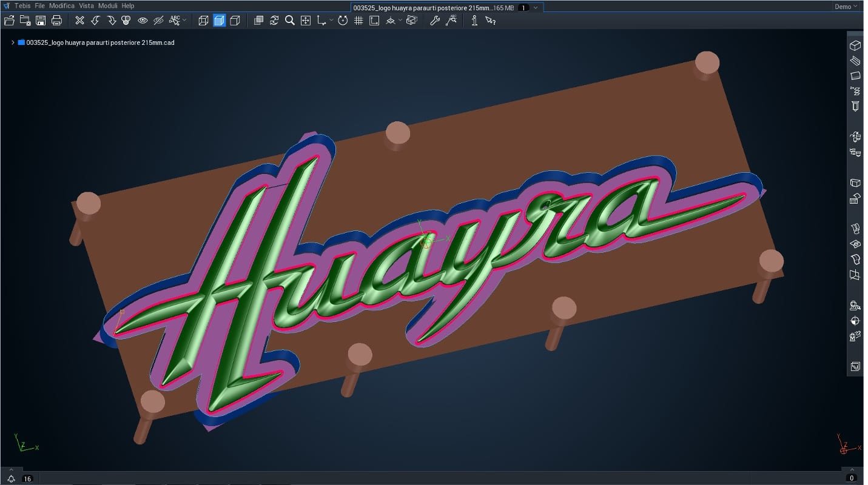Click the stacked layers icon in right sidebar
Screen dimensions: 868x485
(855, 61)
